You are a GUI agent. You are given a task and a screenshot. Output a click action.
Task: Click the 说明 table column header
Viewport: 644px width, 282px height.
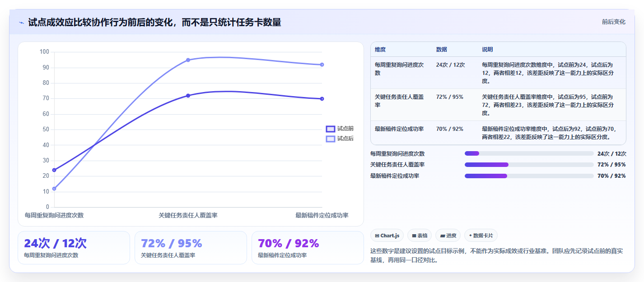[487, 50]
